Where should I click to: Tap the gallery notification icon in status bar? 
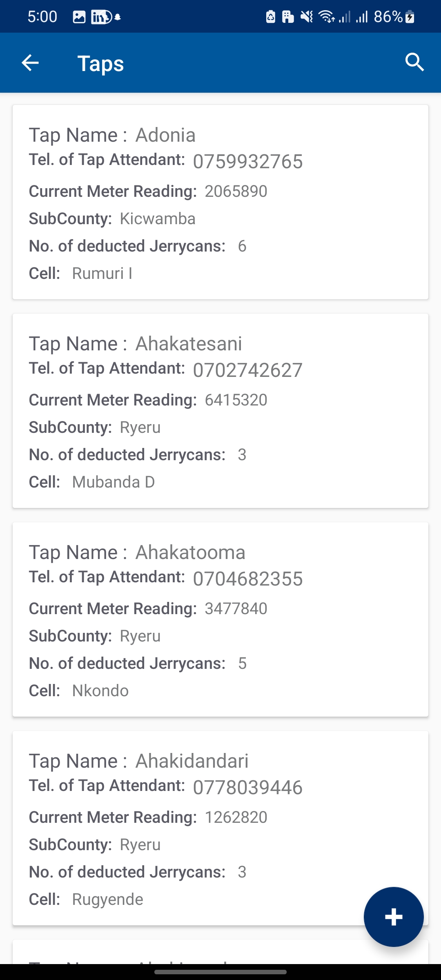(x=79, y=17)
